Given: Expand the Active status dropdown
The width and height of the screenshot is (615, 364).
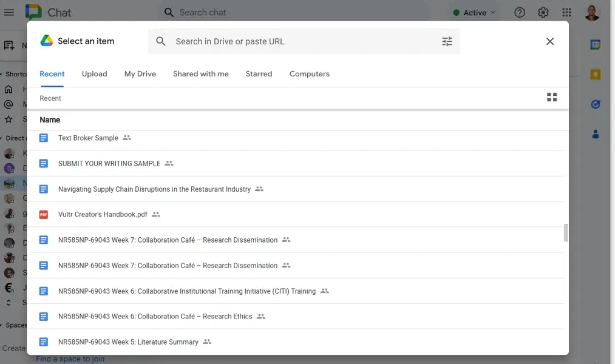Looking at the screenshot, I should 474,13.
